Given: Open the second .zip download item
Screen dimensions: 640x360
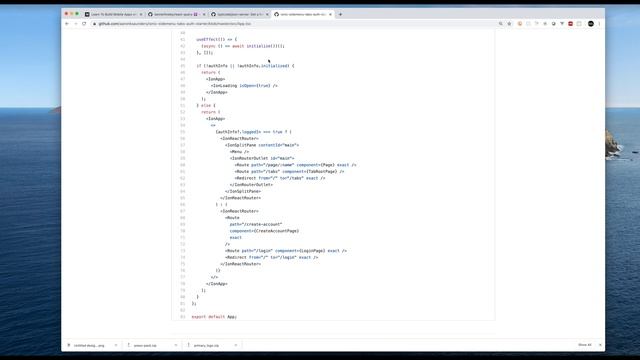Looking at the screenshot, I should [145, 345].
